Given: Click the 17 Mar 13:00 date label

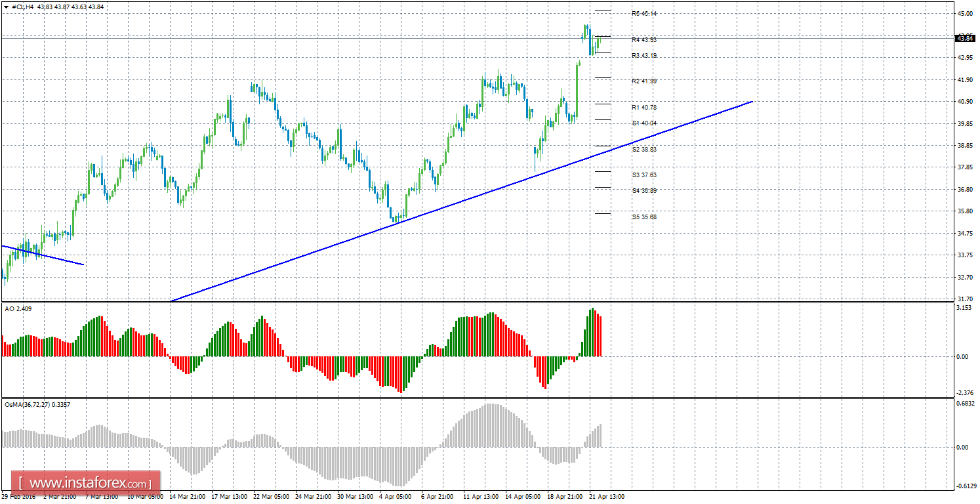Looking at the screenshot, I should [229, 497].
